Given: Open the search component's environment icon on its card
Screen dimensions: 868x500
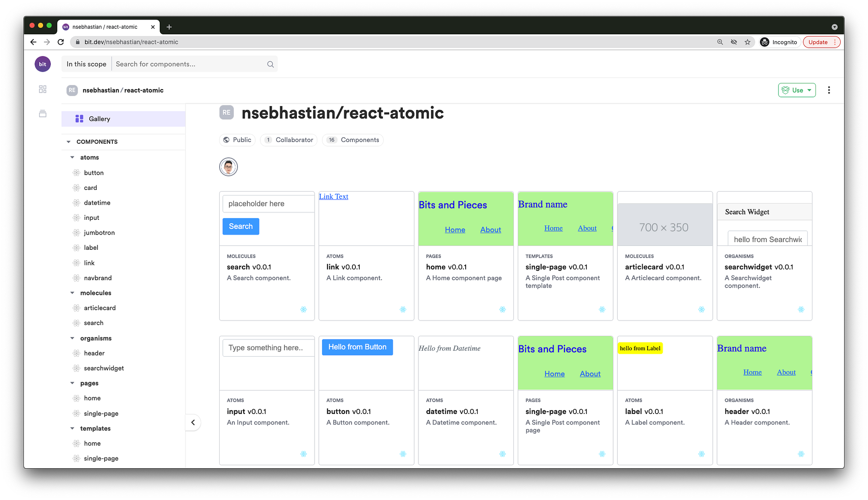Looking at the screenshot, I should click(303, 309).
